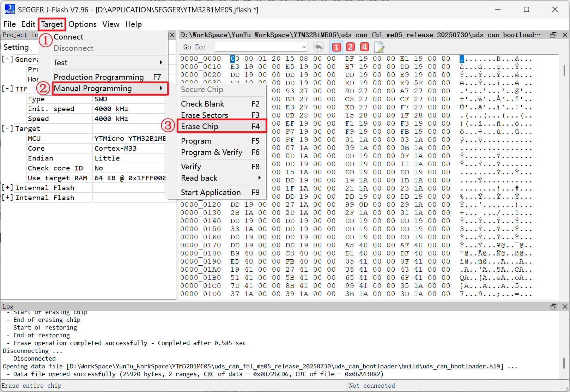The width and height of the screenshot is (570, 392).
Task: Click the MCU row in project settings
Action: [96, 139]
